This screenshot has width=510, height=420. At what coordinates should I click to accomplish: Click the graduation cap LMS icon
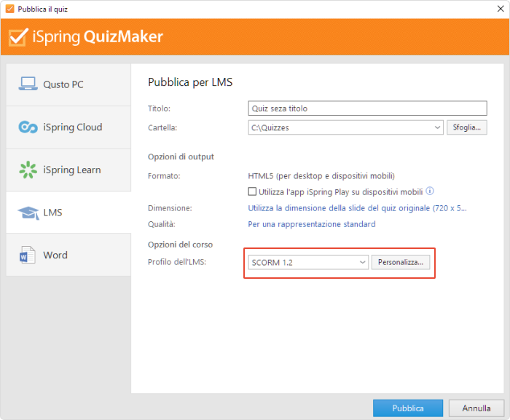[x=28, y=213]
